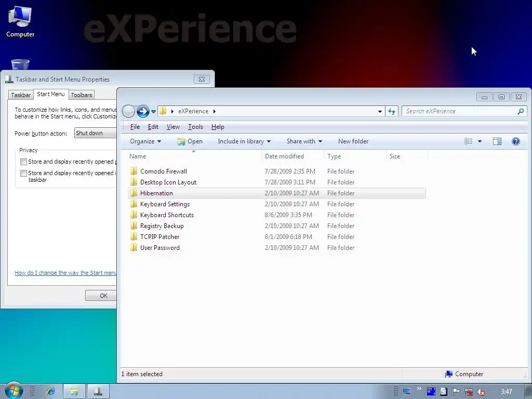Open the View menu
Image resolution: width=532 pixels, height=399 pixels.
click(173, 127)
